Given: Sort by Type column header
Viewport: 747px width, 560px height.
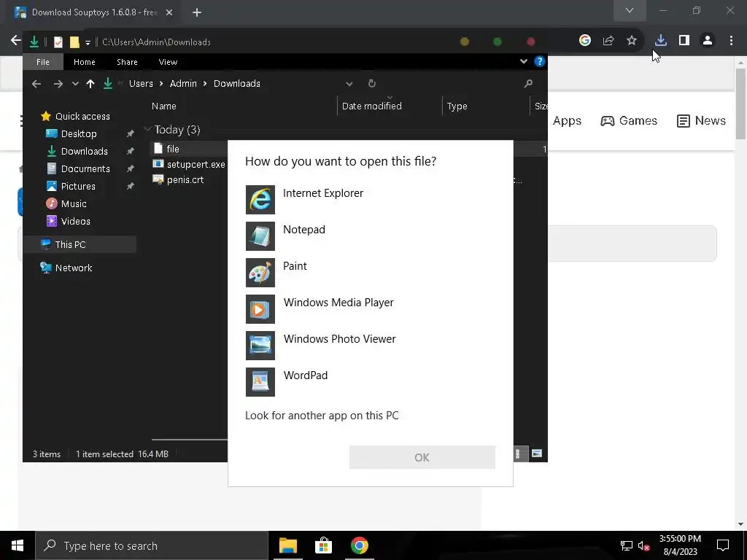Looking at the screenshot, I should [457, 106].
